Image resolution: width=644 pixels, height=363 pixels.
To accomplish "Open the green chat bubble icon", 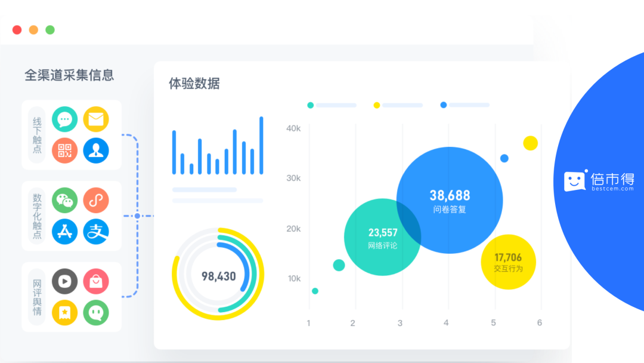I will point(96,312).
